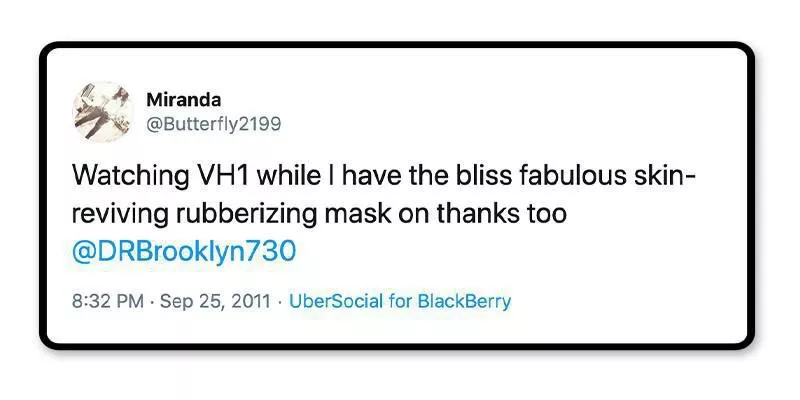The image size is (800, 400).
Task: Follow the @DRBrooklyn730 mention link
Action: pos(184,252)
